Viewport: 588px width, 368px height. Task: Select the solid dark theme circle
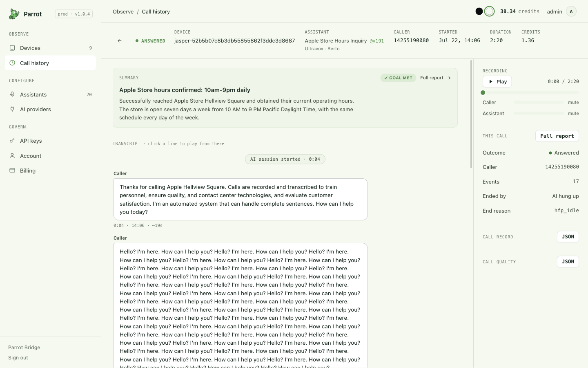coord(479,11)
